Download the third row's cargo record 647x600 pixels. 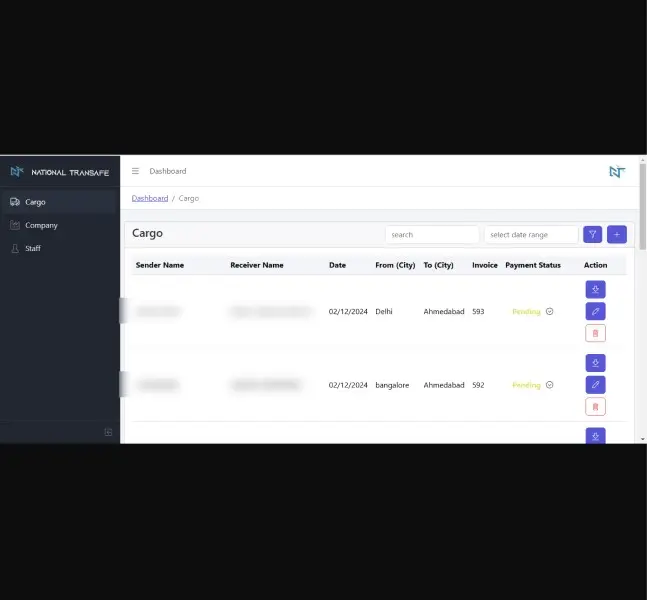595,436
